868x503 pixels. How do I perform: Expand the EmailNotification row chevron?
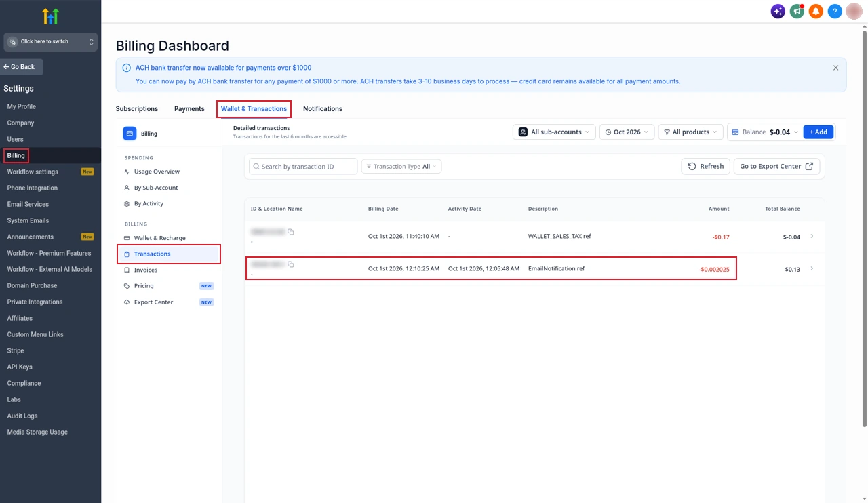(812, 269)
